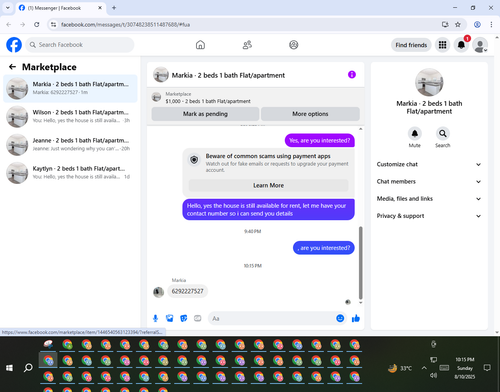
Task: Send a thumbs-up like
Action: pyautogui.click(x=356, y=318)
